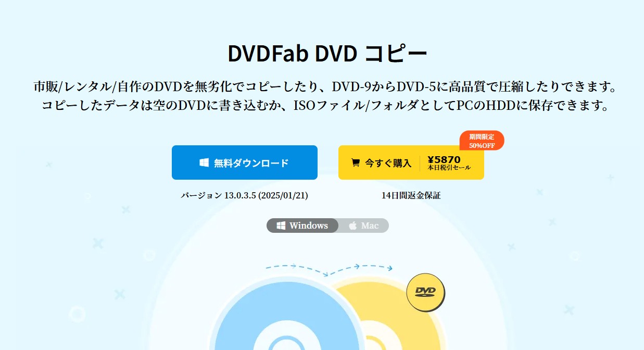Viewport: 644px width, 350px height.
Task: Click the 14日間返金保証 text
Action: pyautogui.click(x=411, y=196)
